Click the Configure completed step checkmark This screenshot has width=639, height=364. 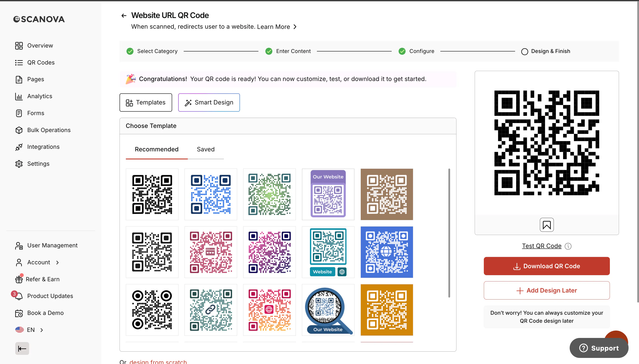(402, 51)
